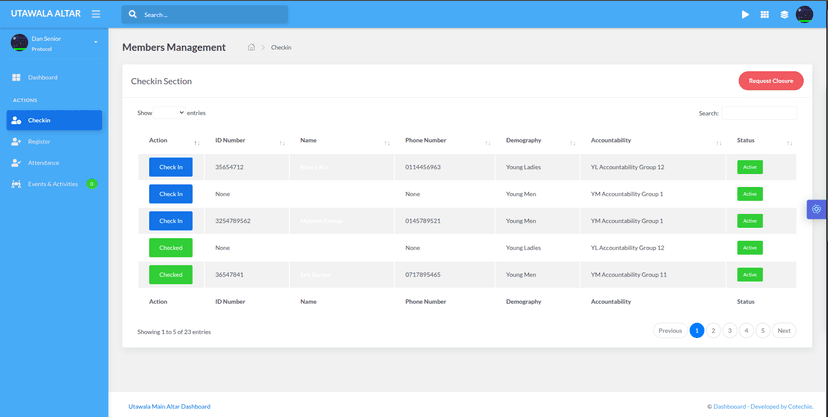
Task: Open the profile avatar in top-right
Action: coord(805,14)
